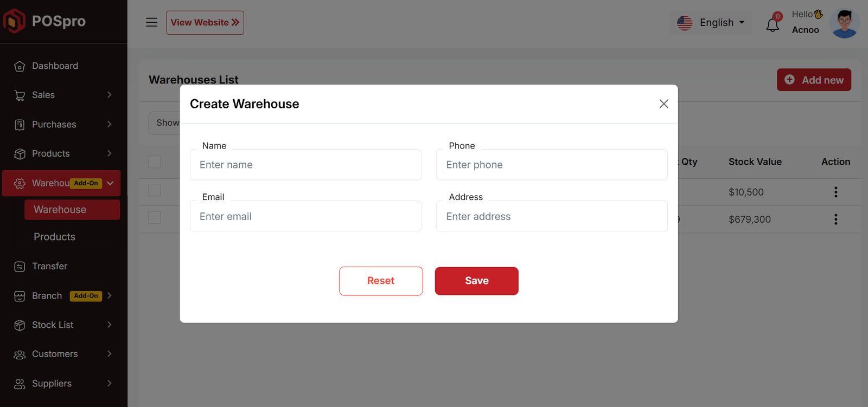868x407 pixels.
Task: Click the hamburger menu toggle icon
Action: tap(151, 22)
